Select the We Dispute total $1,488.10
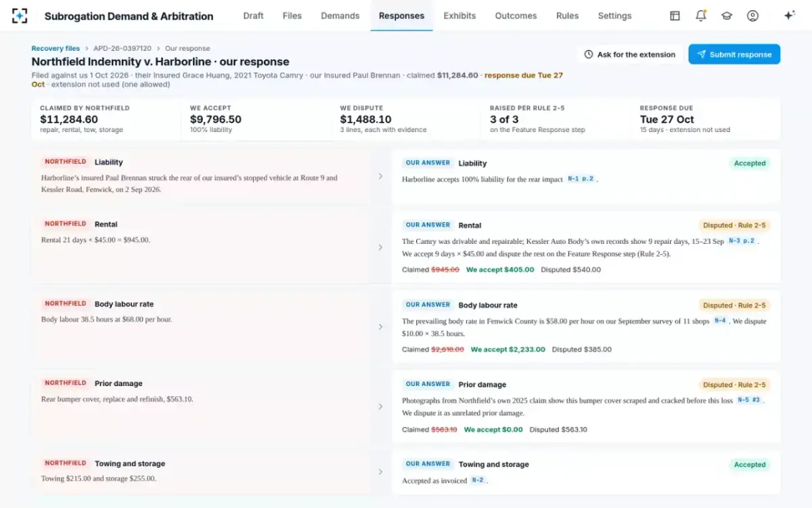Viewport: 812px width, 508px height. click(x=366, y=119)
